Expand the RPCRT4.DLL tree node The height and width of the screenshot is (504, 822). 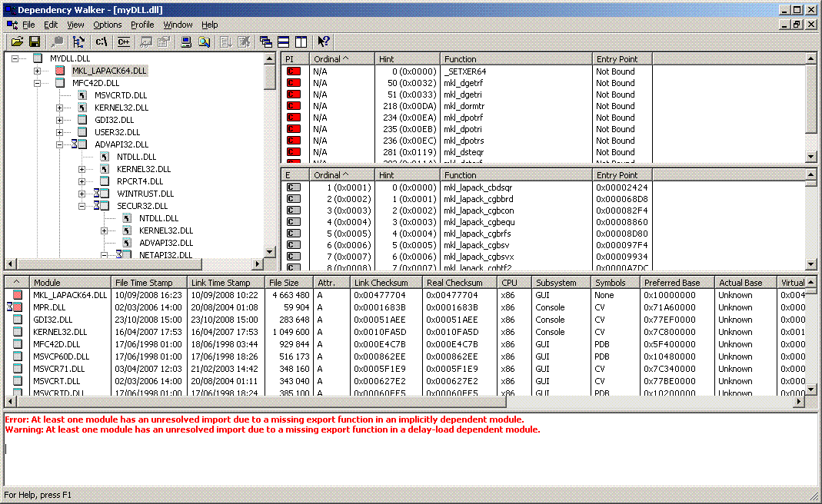click(x=82, y=181)
